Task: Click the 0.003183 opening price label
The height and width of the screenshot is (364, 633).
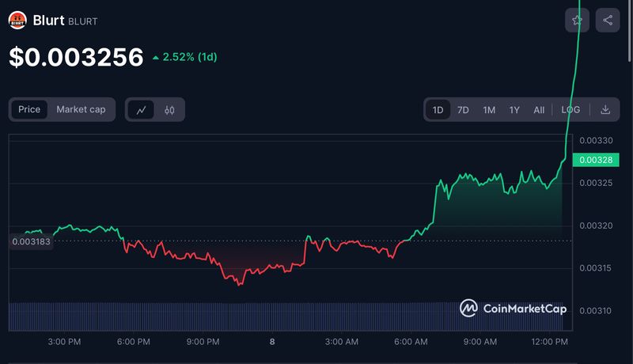Action: coord(32,241)
